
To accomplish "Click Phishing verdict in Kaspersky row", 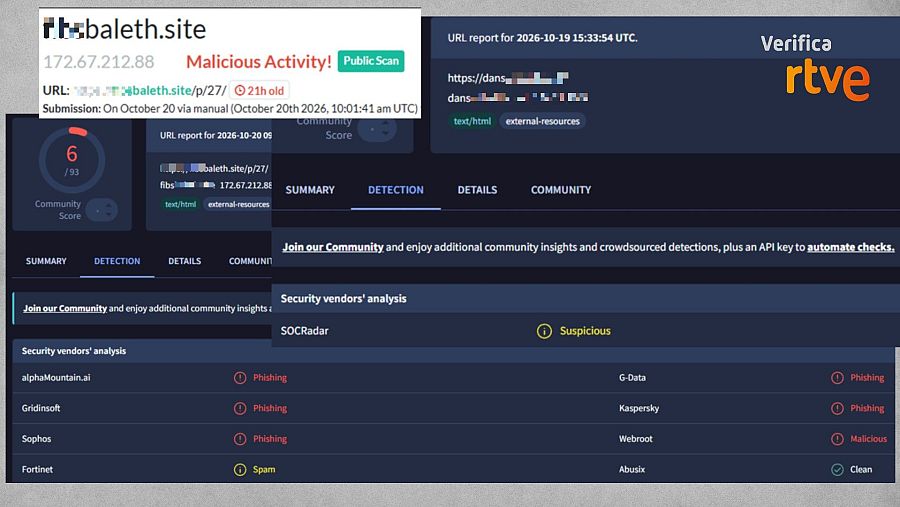I will [867, 408].
